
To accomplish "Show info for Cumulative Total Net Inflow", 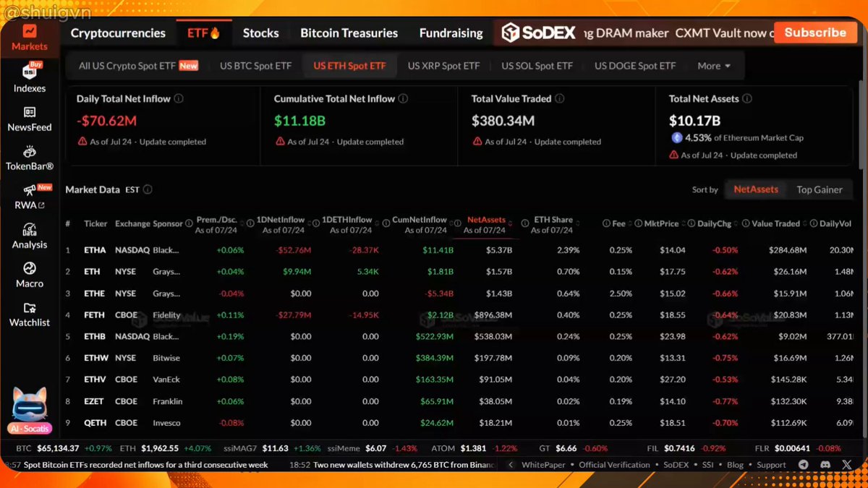I will 404,99.
